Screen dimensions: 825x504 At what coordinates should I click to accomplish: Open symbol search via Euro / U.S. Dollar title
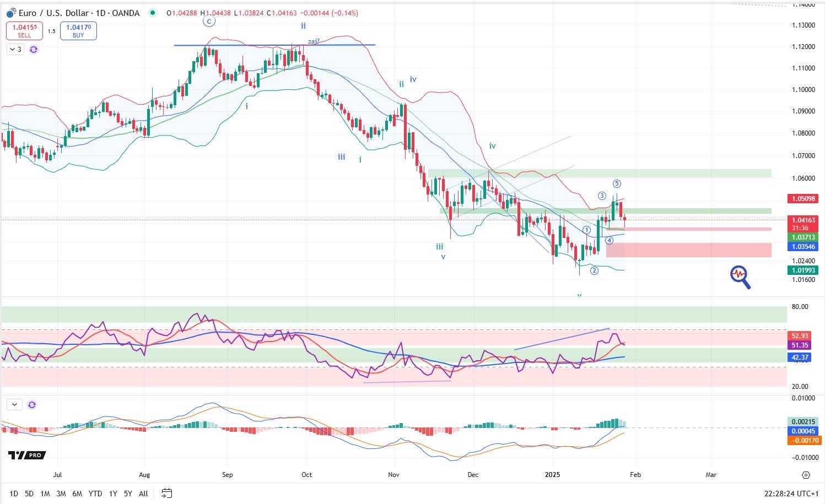[79, 13]
